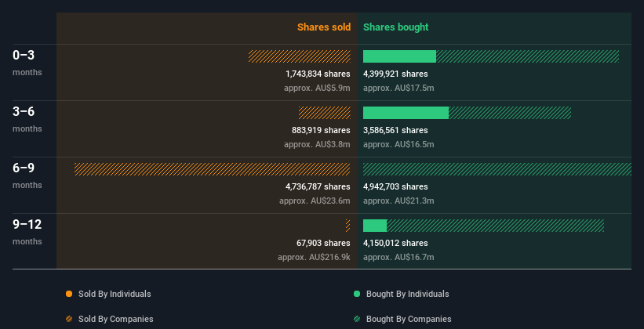Screen dimensions: 644x329
Task: Click the approx. AU$17.5m text
Action: 398,89
